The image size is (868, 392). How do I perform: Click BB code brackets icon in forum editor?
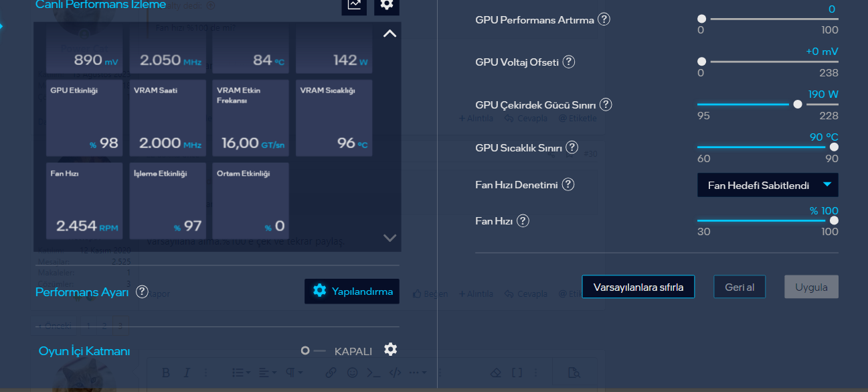[x=517, y=373]
